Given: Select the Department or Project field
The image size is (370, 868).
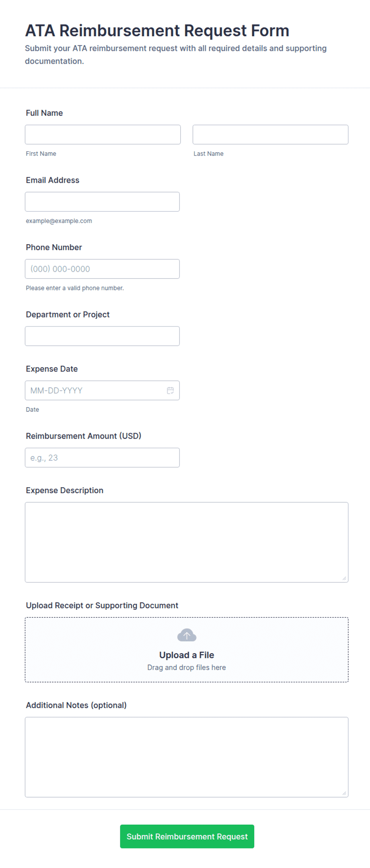Looking at the screenshot, I should coord(102,336).
